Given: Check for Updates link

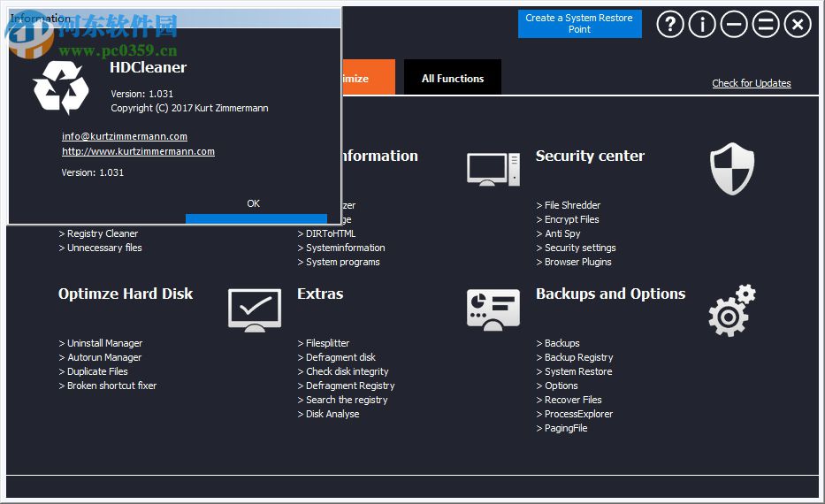Looking at the screenshot, I should coord(752,83).
